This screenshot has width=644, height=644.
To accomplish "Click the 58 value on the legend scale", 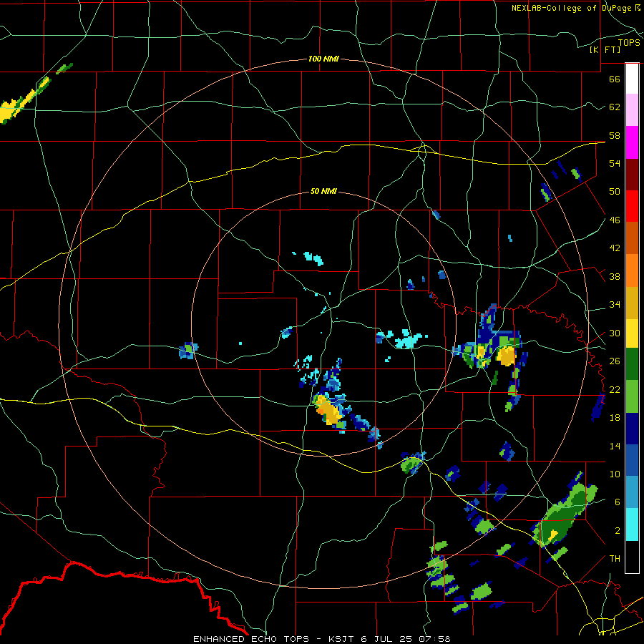I will click(x=615, y=135).
